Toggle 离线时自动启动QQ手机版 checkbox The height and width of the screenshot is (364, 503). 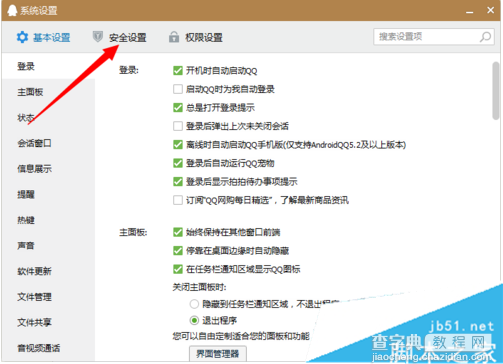(178, 145)
